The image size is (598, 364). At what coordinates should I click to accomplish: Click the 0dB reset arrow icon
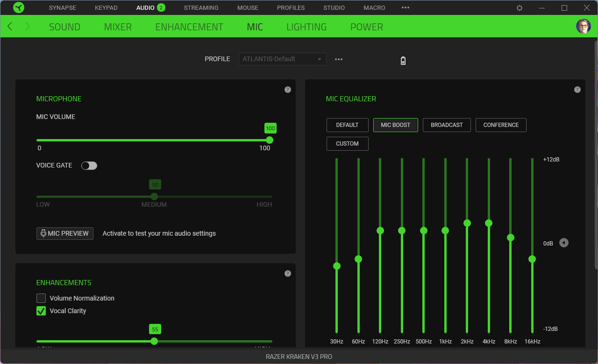[x=564, y=243]
